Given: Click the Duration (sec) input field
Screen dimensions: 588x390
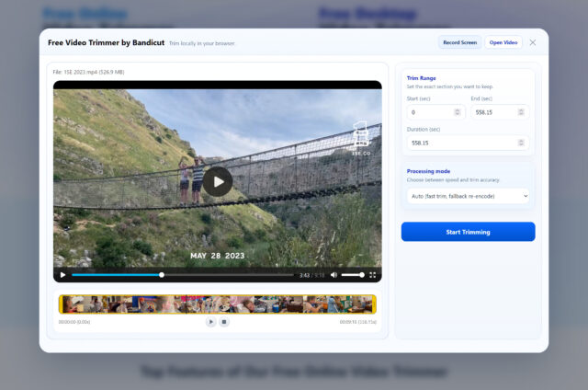Looking at the screenshot, I should tap(468, 143).
